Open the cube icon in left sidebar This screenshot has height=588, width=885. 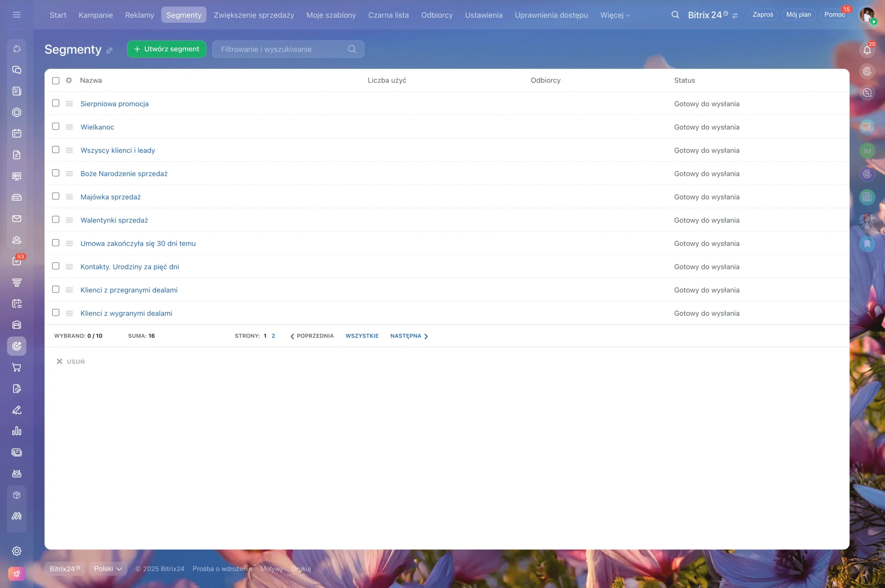pyautogui.click(x=17, y=495)
